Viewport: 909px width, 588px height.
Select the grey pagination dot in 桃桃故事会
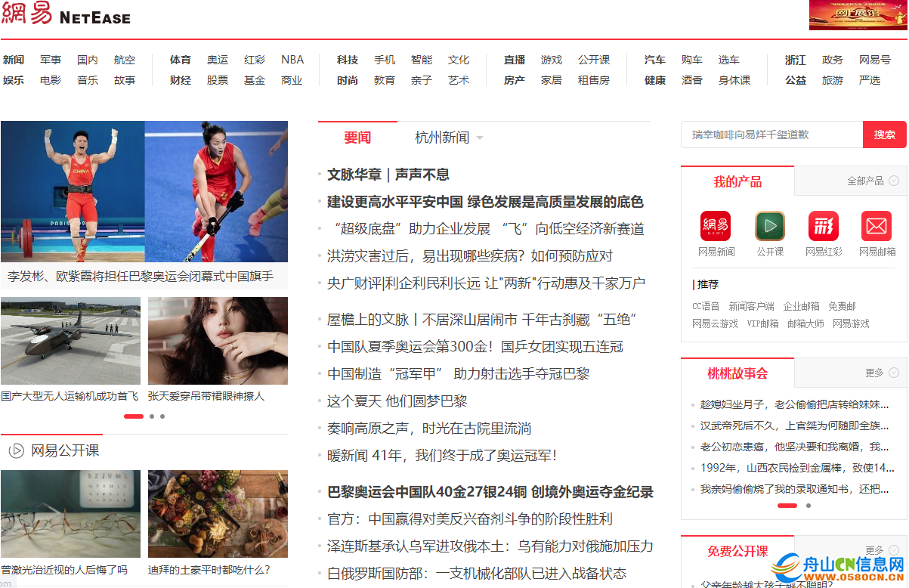(x=809, y=506)
